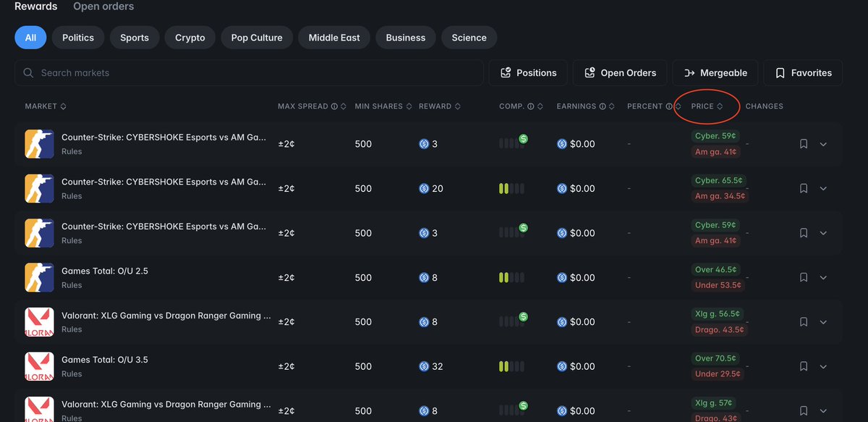Screen dimensions: 868x422
Task: Click Counter-Strike thumbnail for Games Total O/U 2.5
Action: (39, 278)
